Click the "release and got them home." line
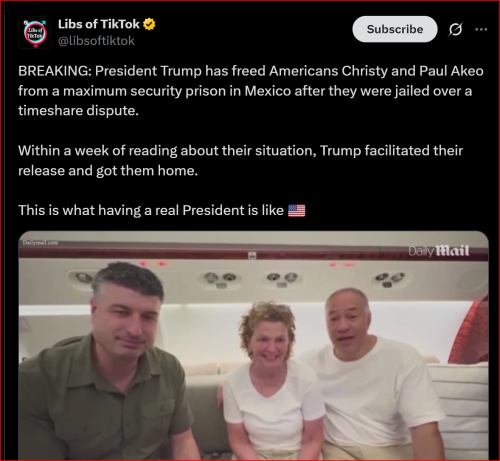Viewport: 500px width, 461px height. [x=108, y=171]
